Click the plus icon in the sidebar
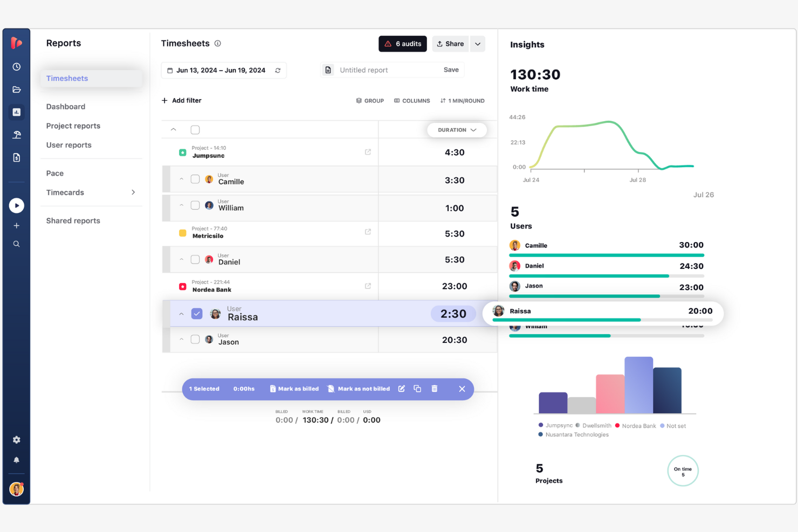Viewport: 798px width, 532px height. [x=17, y=226]
